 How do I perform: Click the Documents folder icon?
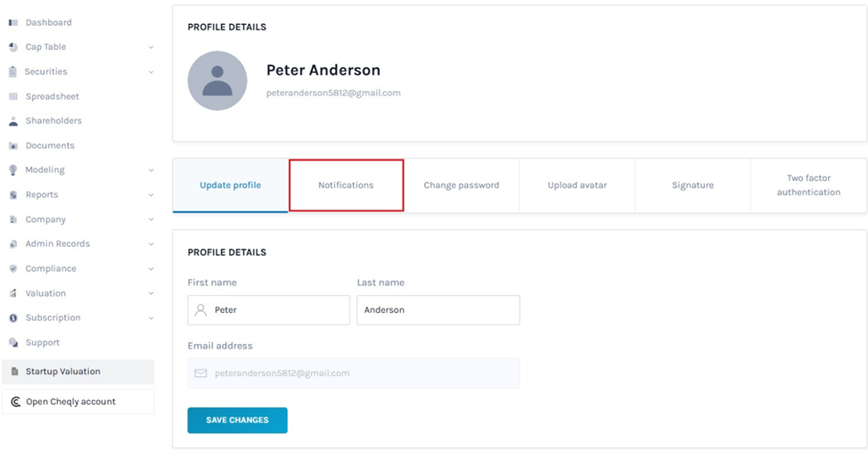(13, 145)
